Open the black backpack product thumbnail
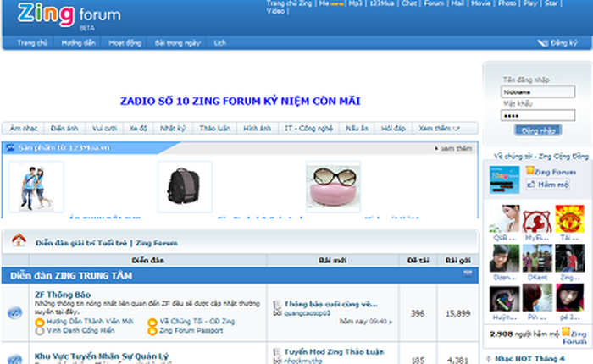Screen dimensions: 593x364 coord(185,186)
